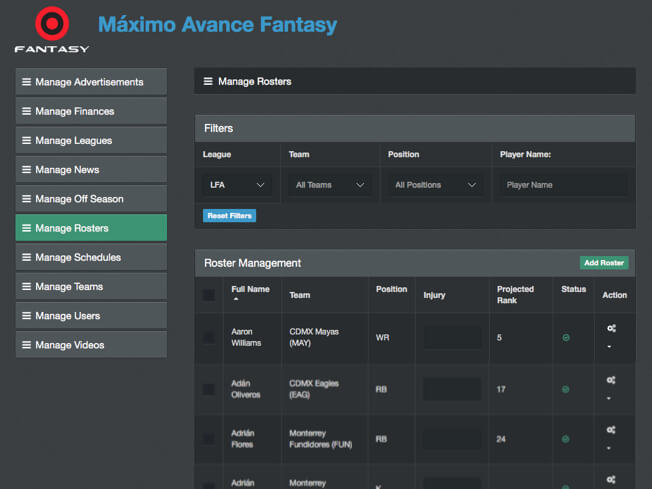Screen dimensions: 652x489
Task: Click hamburger icon beside Manage Teams
Action: click(27, 286)
